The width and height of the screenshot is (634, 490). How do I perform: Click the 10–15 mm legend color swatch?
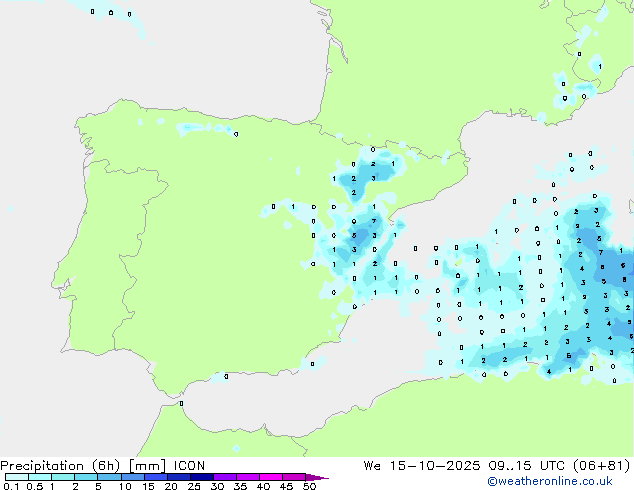(132, 477)
